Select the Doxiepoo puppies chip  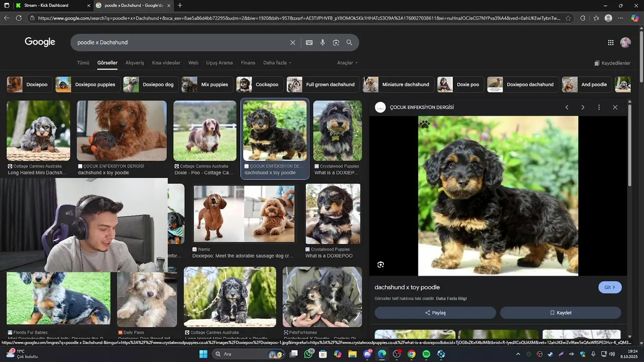(x=88, y=84)
